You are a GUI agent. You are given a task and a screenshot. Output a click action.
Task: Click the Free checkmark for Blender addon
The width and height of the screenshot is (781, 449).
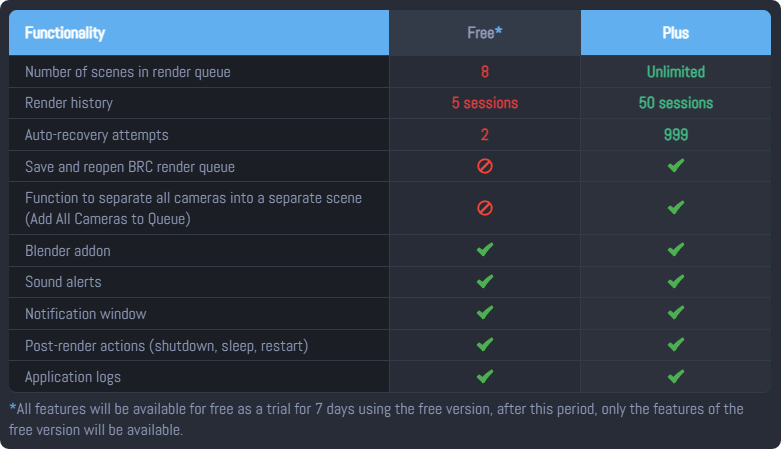pos(485,249)
